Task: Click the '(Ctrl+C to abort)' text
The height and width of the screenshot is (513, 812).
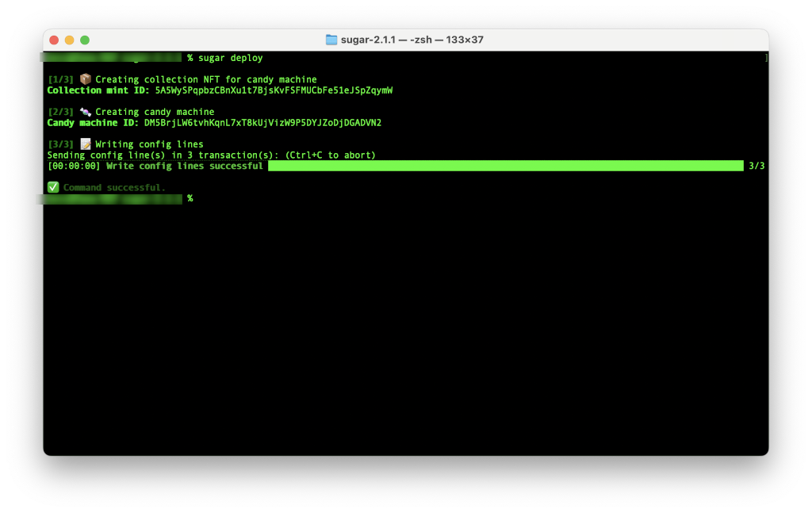Action: coord(331,155)
